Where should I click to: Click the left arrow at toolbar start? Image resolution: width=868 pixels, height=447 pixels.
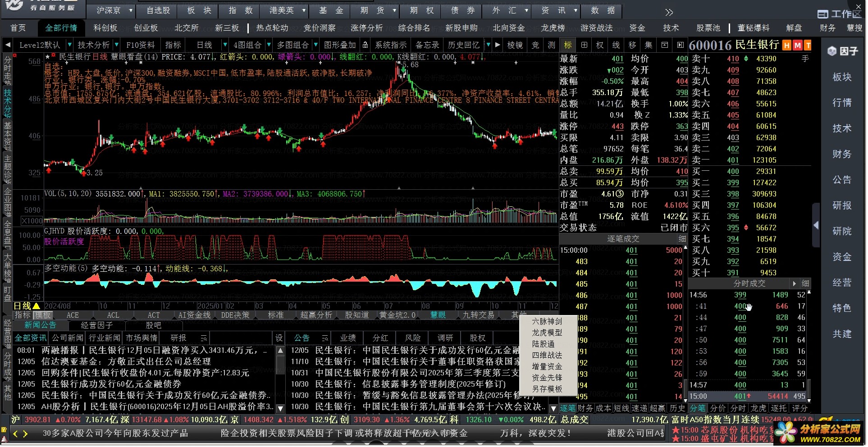[8, 45]
